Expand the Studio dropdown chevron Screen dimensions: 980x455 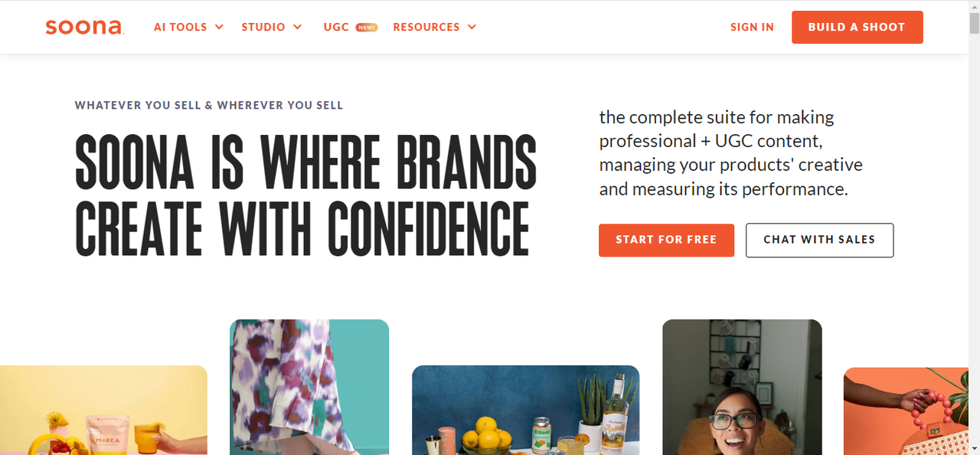[x=297, y=27]
